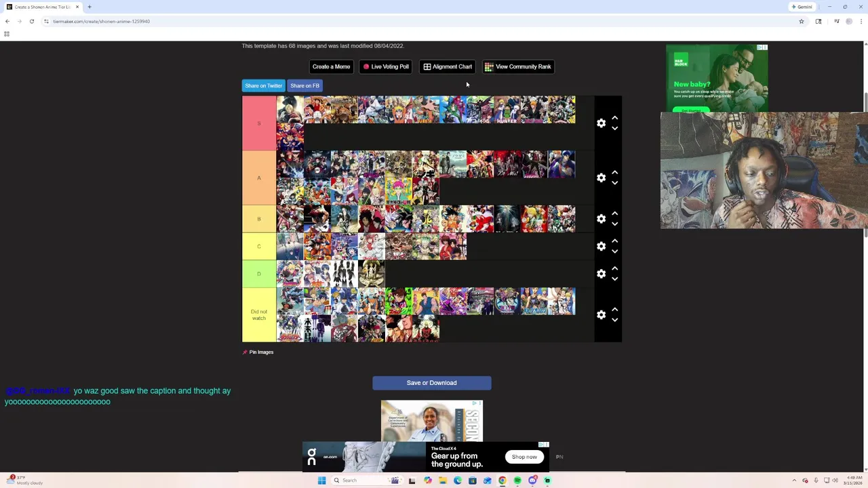Click Create a Meme button
The height and width of the screenshot is (488, 868).
coord(331,66)
